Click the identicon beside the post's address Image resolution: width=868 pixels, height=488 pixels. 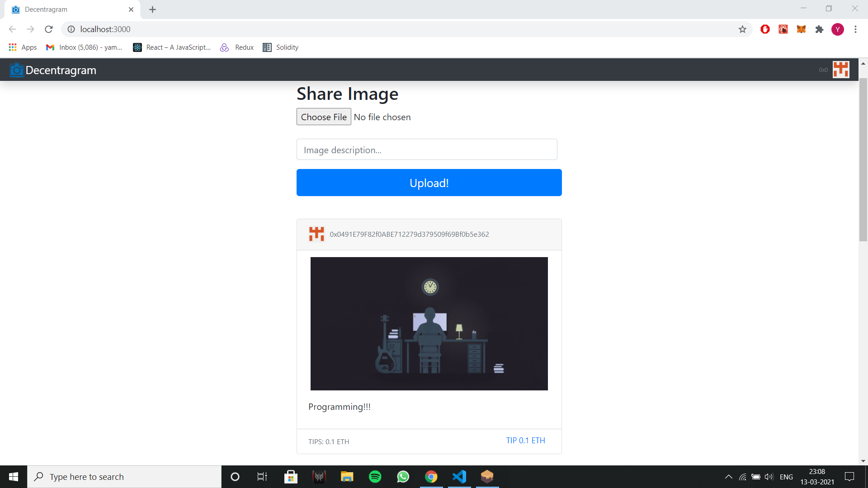pos(316,234)
